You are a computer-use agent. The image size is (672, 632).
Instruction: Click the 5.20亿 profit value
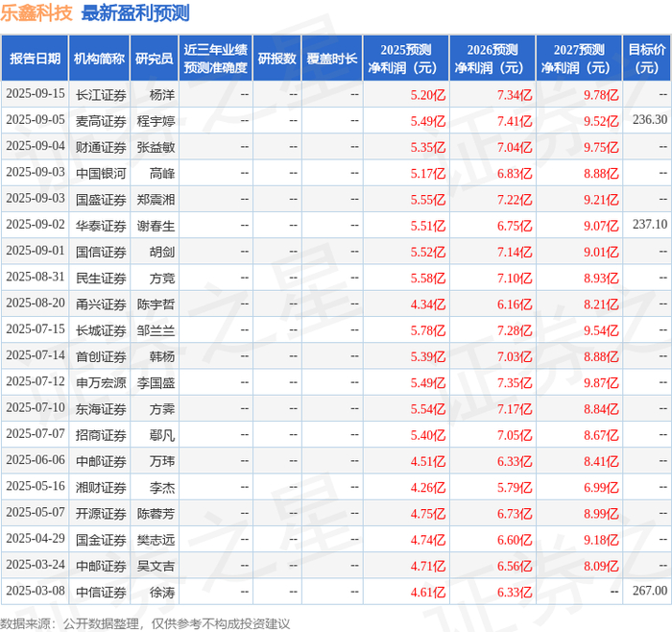[428, 95]
